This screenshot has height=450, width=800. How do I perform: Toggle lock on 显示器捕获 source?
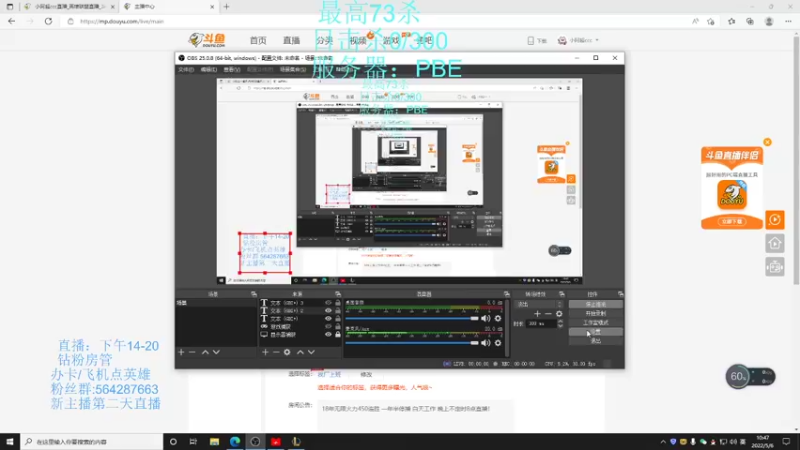338,335
